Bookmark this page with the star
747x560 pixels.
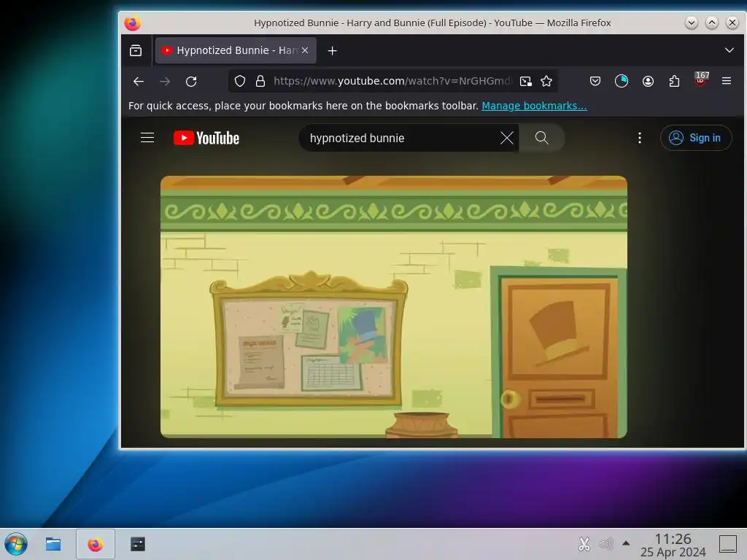click(x=546, y=81)
